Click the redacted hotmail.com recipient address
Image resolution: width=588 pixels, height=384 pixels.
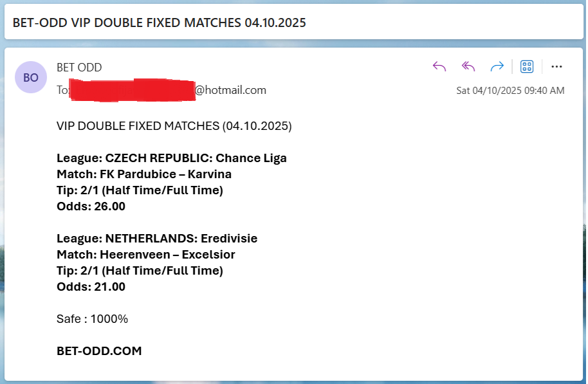(x=167, y=90)
